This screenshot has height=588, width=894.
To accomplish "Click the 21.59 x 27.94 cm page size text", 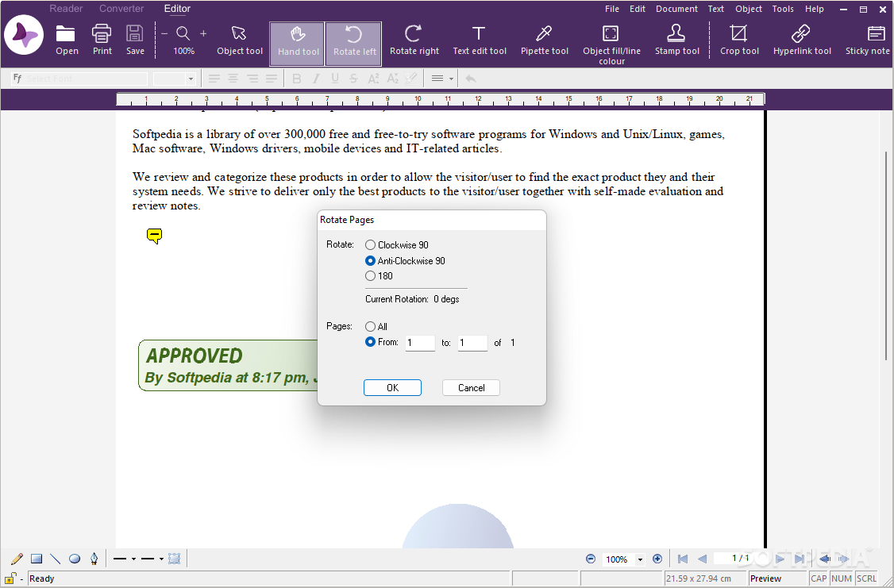I will (x=699, y=578).
